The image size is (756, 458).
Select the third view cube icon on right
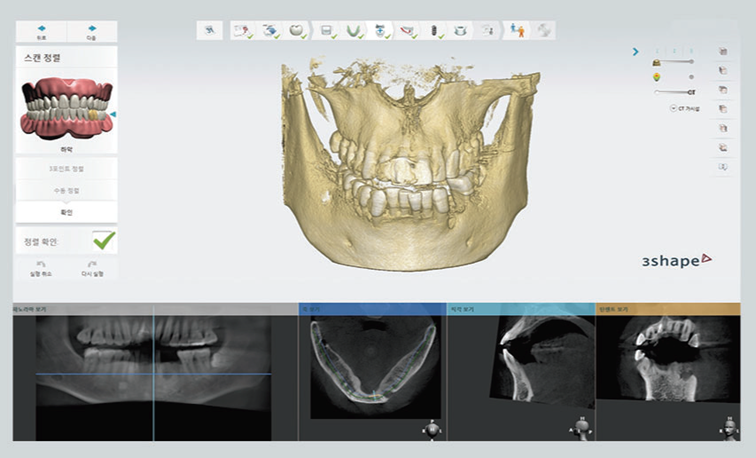tap(723, 90)
